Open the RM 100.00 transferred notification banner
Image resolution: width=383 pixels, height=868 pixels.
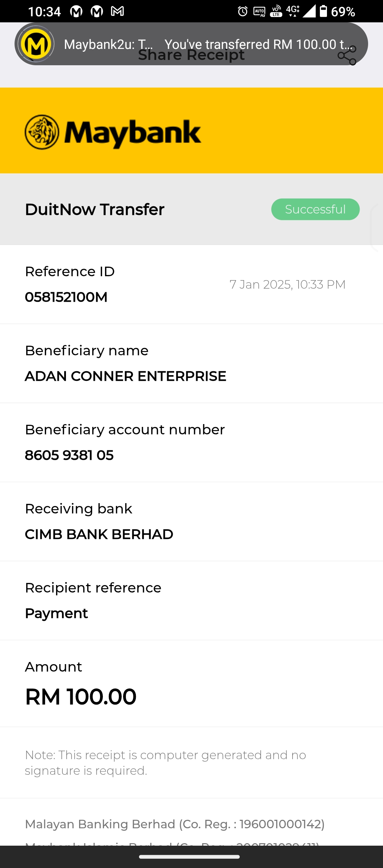(213, 44)
